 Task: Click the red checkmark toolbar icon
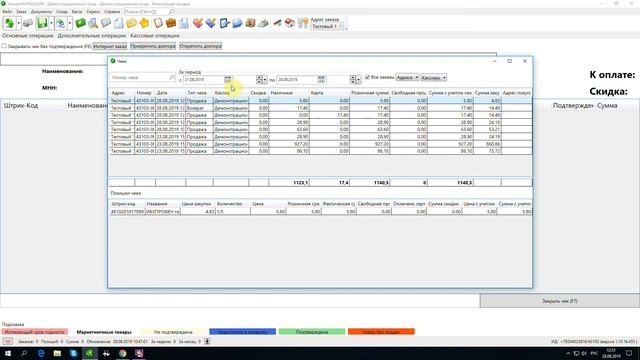pos(198,23)
